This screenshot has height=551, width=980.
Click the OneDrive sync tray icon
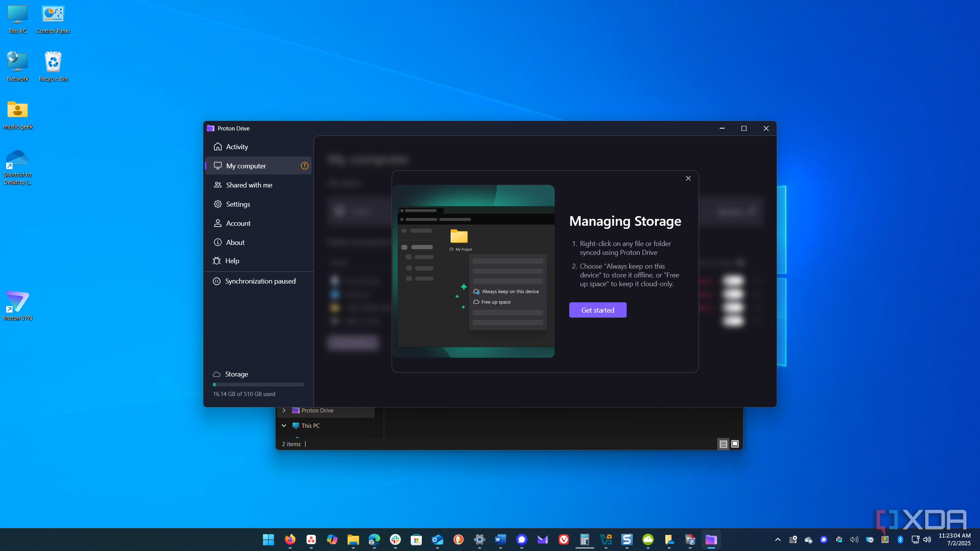tap(808, 540)
